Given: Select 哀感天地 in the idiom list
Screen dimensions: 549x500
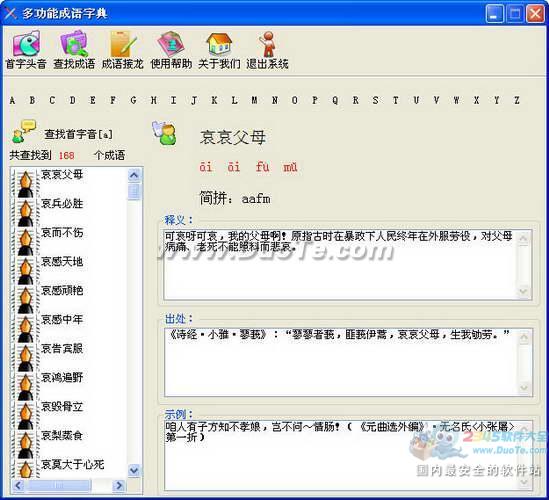Looking at the screenshot, I should (x=62, y=262).
